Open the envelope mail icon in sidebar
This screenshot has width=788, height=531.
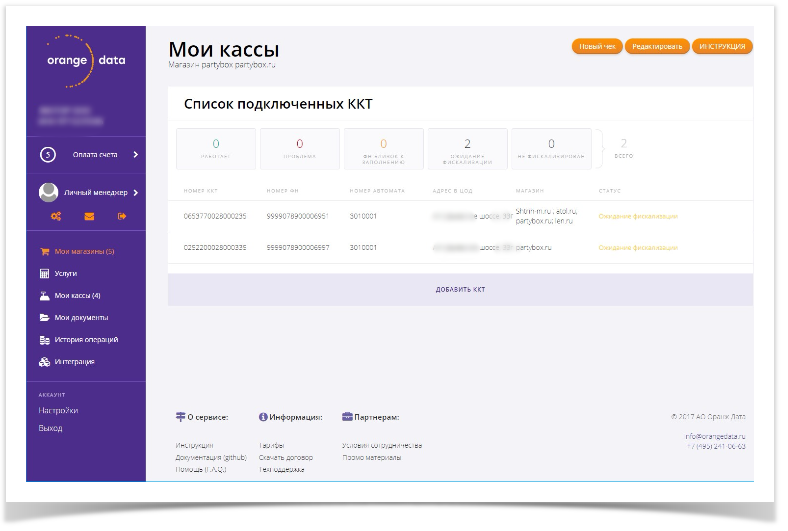click(88, 216)
